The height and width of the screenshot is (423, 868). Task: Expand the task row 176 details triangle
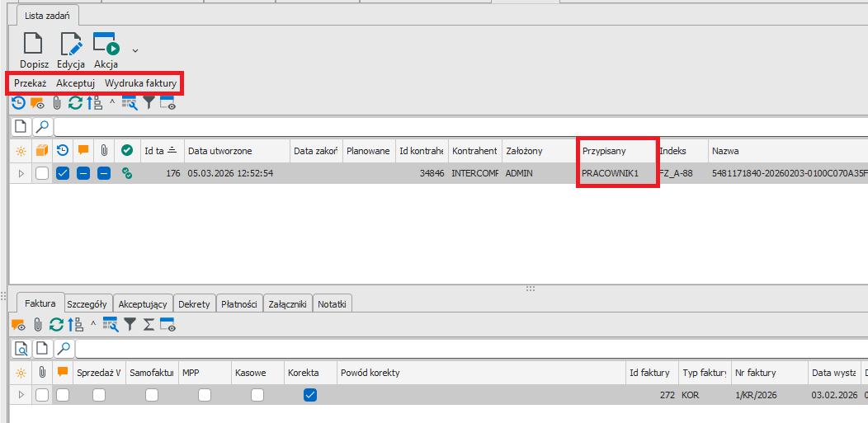[21, 173]
